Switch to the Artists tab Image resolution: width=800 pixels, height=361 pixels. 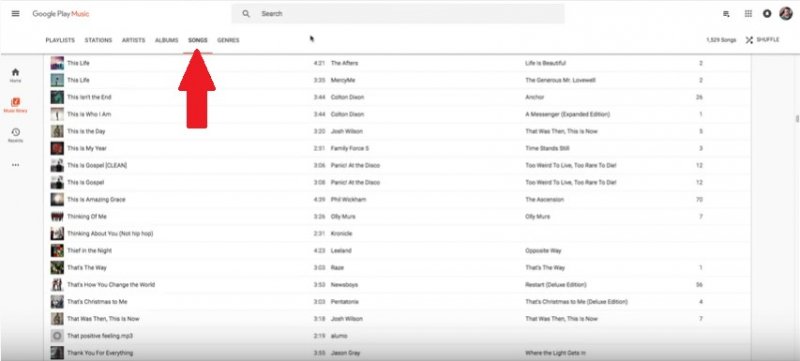(133, 40)
